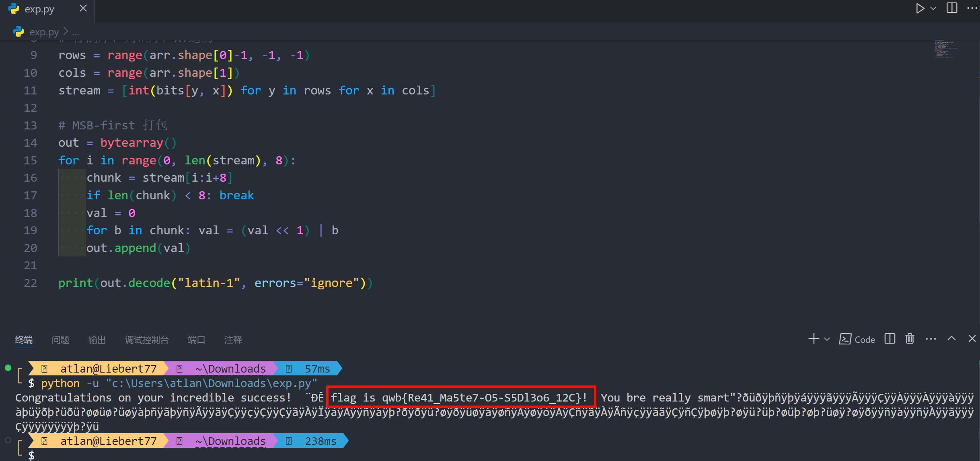Open terminal launch profile dropdown

point(827,339)
